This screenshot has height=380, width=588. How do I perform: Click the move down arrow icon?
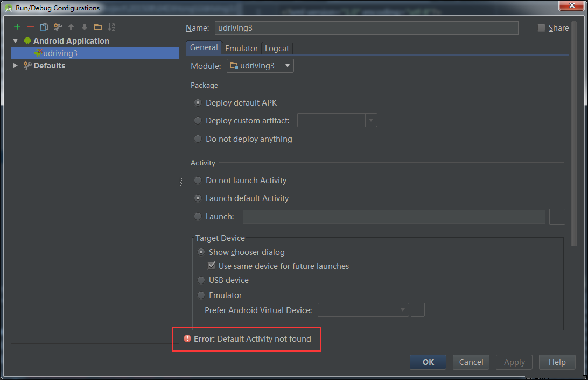(85, 27)
